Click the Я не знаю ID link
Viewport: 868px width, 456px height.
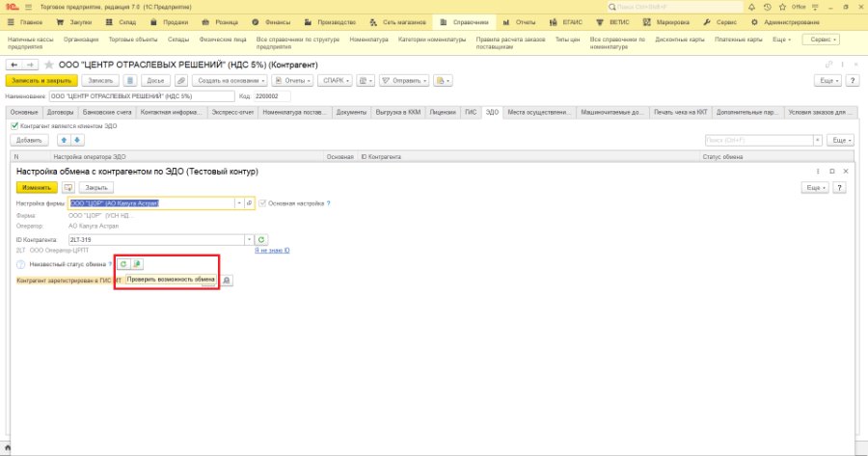pyautogui.click(x=272, y=251)
